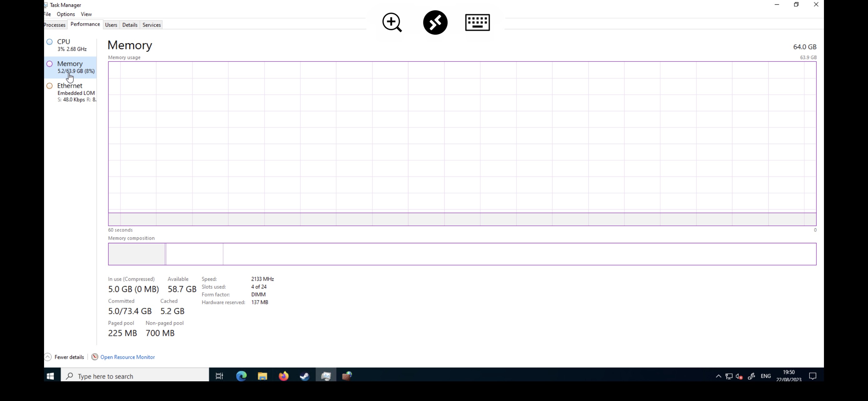
Task: Click the 5.0 GB (0 MB) in-use value
Action: (133, 289)
